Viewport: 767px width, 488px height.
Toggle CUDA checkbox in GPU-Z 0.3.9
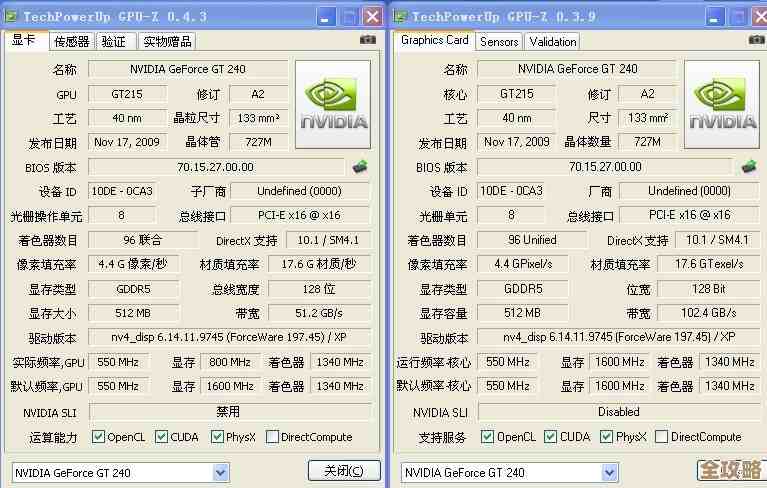550,437
